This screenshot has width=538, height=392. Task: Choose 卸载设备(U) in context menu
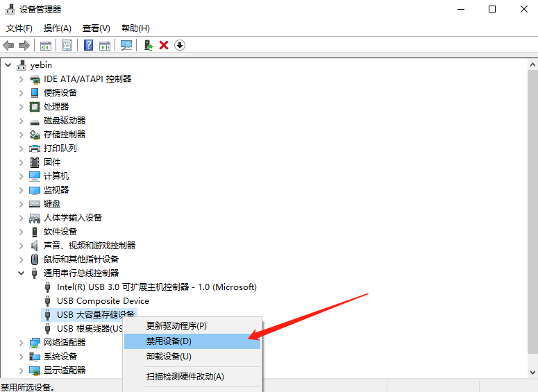[192, 357]
